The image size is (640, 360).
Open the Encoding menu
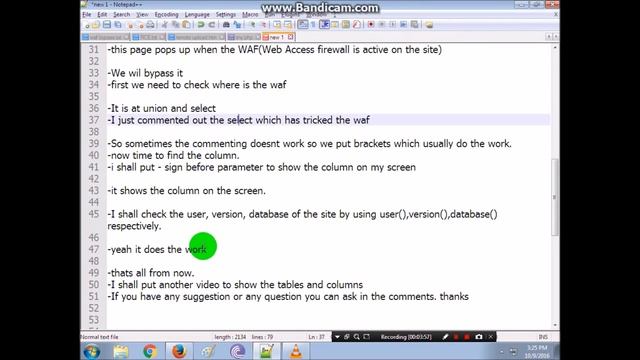click(166, 14)
